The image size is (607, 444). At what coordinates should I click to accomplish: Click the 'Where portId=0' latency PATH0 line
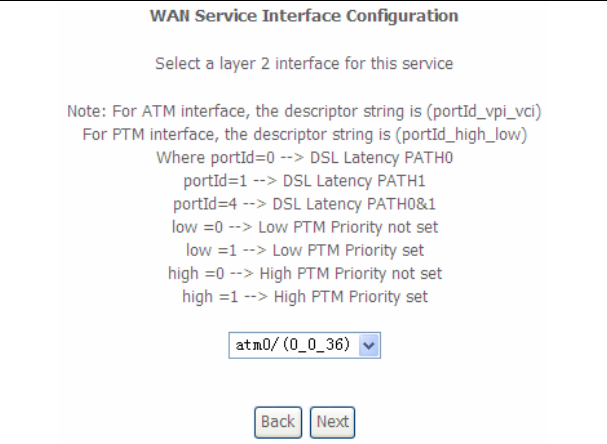pos(304,158)
